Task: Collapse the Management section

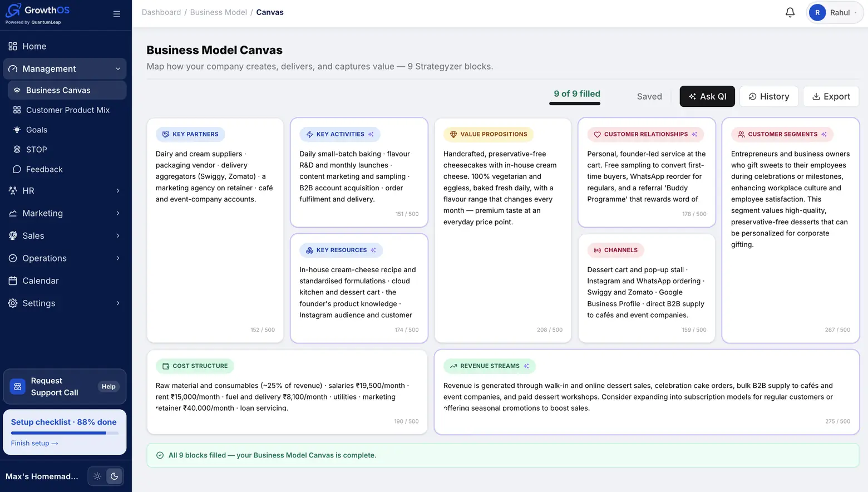Action: pos(65,68)
